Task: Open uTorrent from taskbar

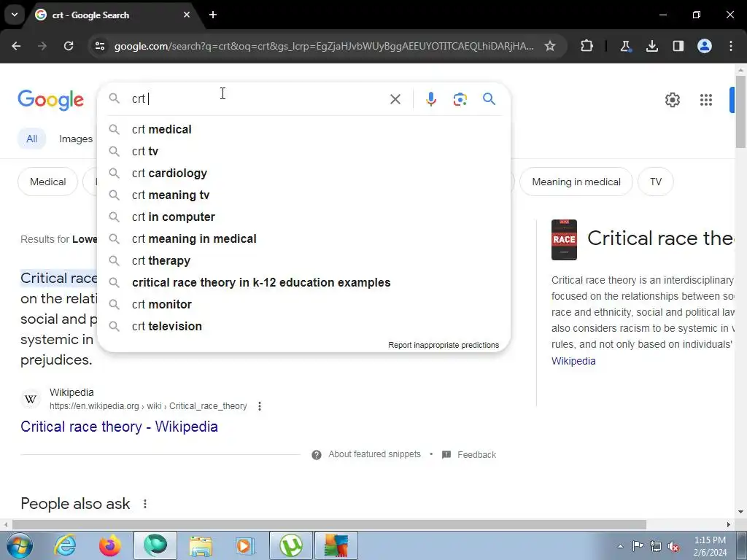Action: [x=291, y=545]
